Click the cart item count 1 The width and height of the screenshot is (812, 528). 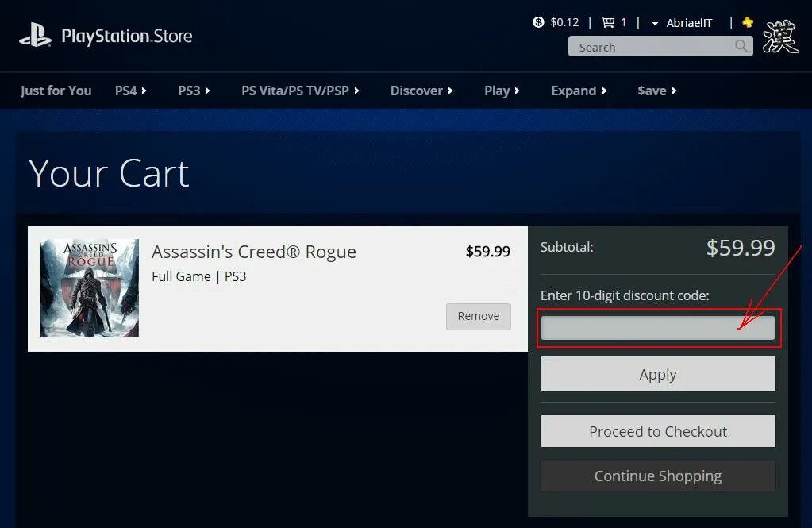pos(624,22)
